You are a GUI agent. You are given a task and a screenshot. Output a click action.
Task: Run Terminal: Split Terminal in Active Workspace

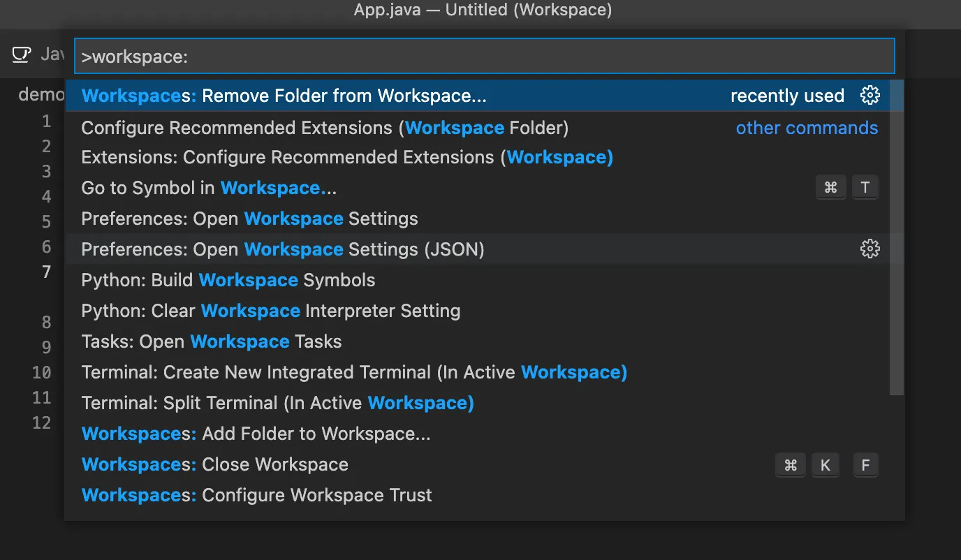277,403
